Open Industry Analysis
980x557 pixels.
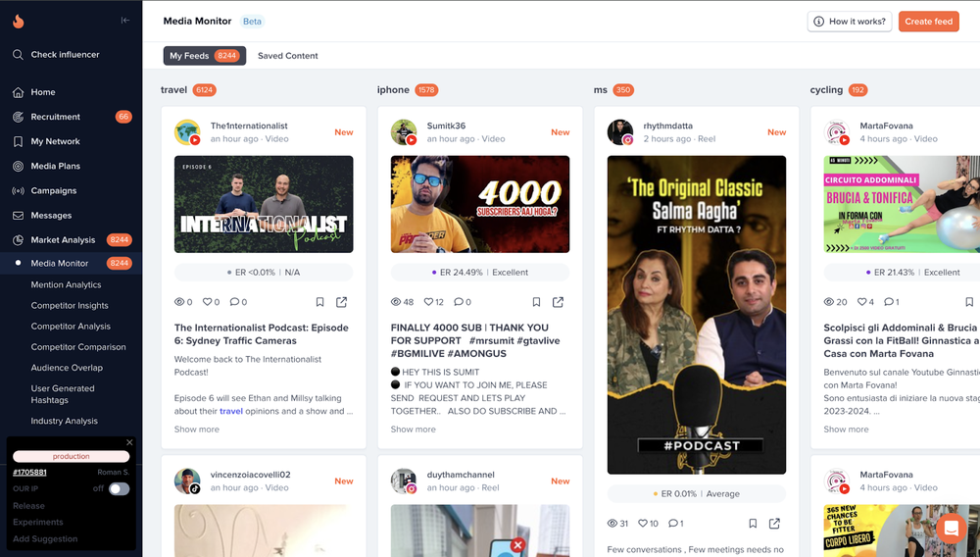tap(65, 421)
